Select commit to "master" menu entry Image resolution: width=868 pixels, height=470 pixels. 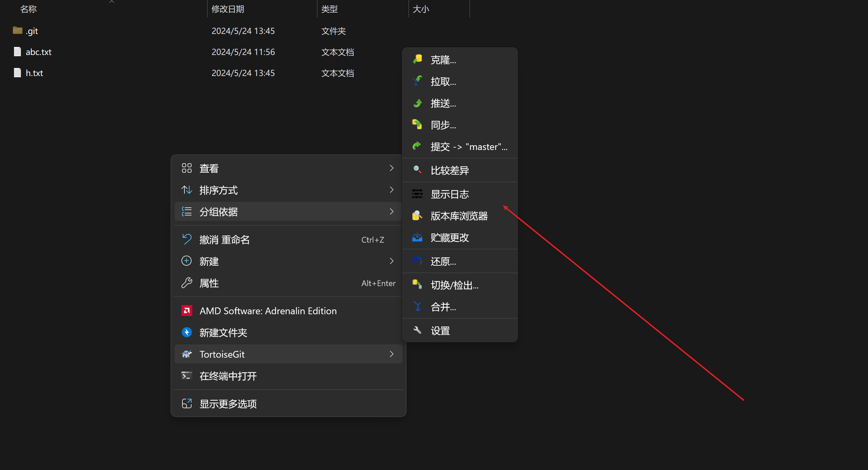tap(469, 147)
